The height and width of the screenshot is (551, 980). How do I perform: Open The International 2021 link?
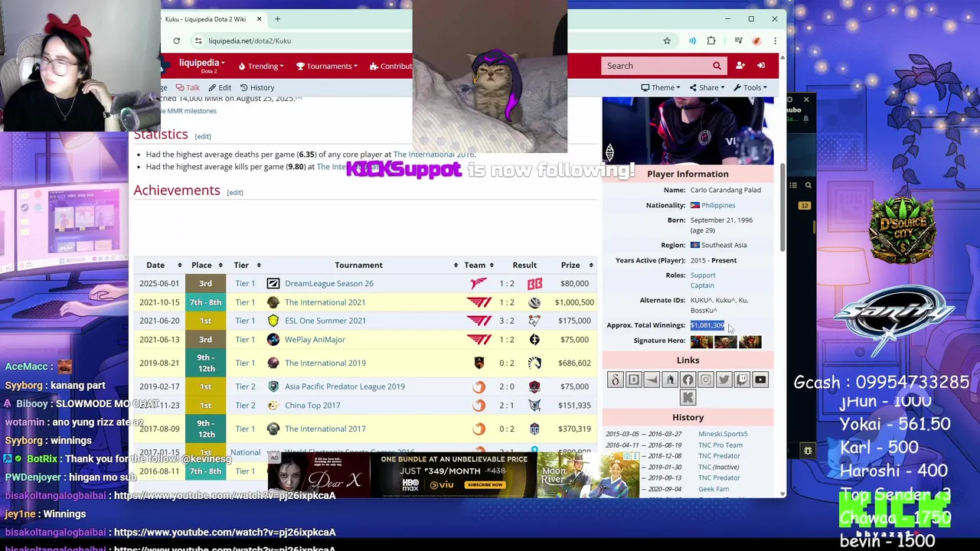325,302
